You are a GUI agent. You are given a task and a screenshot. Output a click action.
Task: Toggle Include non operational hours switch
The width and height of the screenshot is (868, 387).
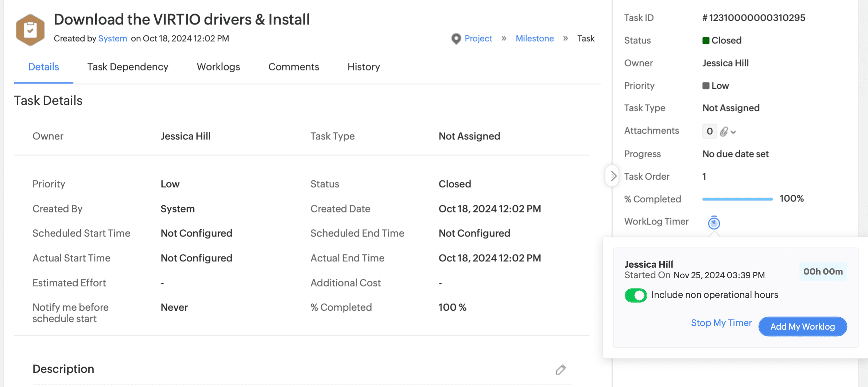(635, 295)
